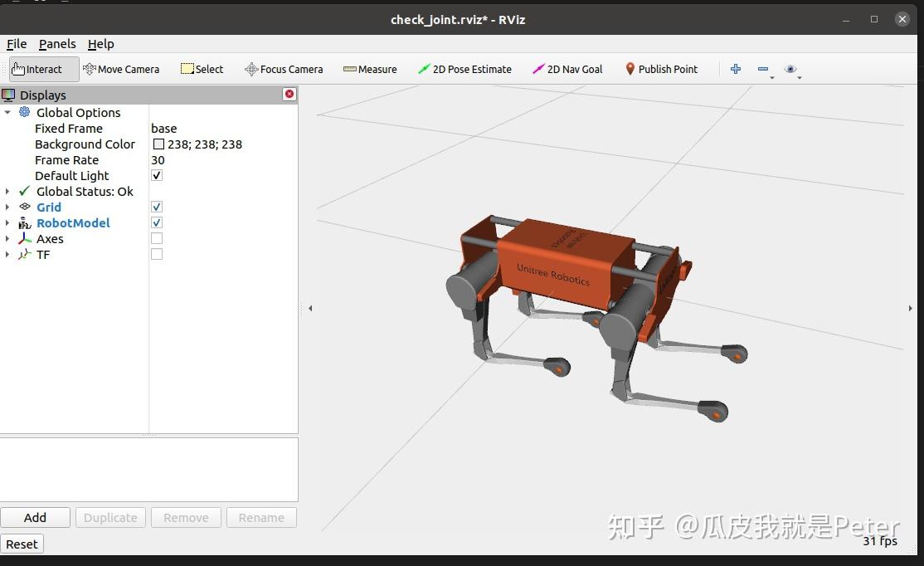Activate the Move Camera tool
Screen dimensions: 924x566
point(121,69)
